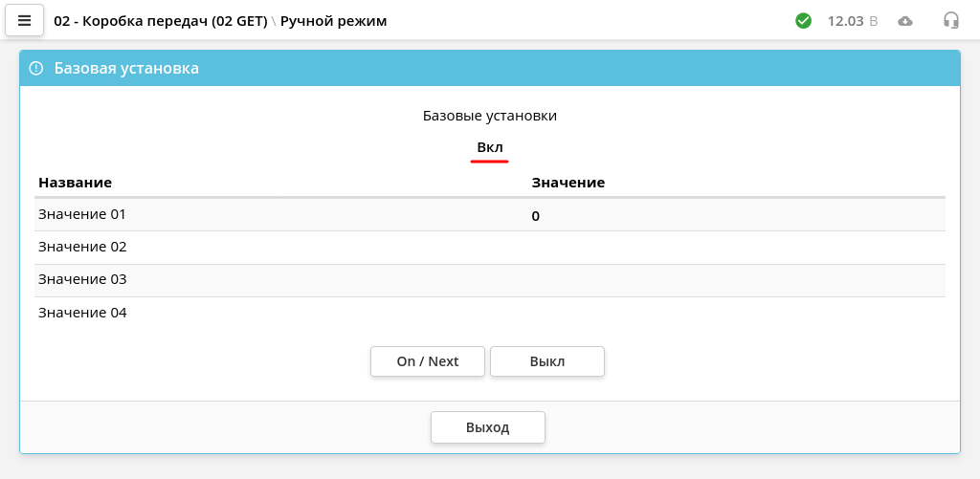Screen dimensions: 980x479
Task: Click the value 0 in Значение 01
Action: coord(536,217)
